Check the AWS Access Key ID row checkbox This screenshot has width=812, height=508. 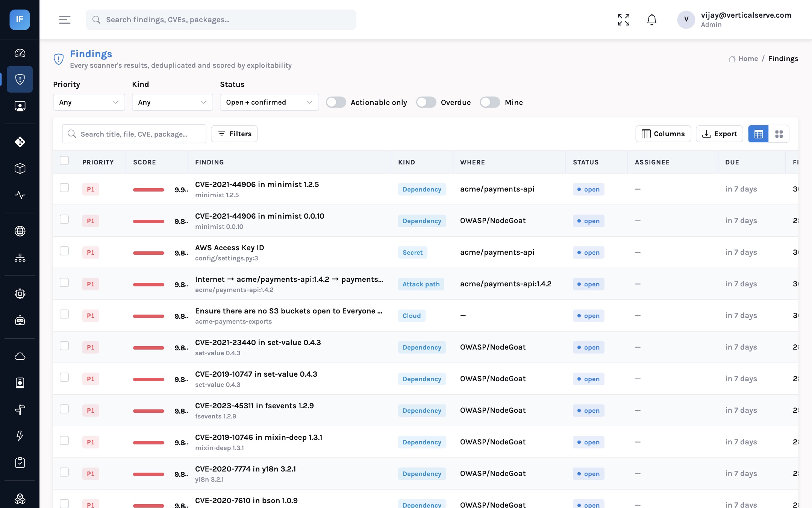pos(64,251)
